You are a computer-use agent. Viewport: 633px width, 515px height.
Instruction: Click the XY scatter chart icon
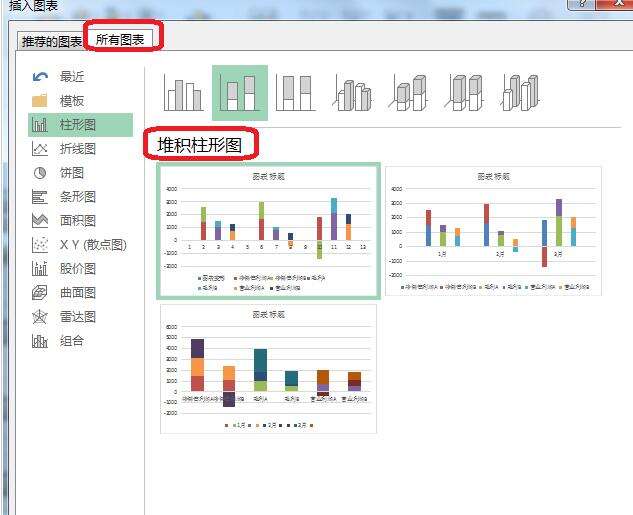pyautogui.click(x=40, y=245)
